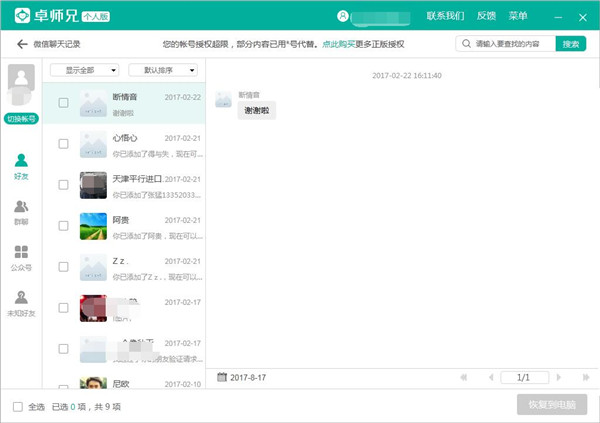The width and height of the screenshot is (600, 423).
Task: Open the calendar icon next to 2017-8-17
Action: [222, 377]
